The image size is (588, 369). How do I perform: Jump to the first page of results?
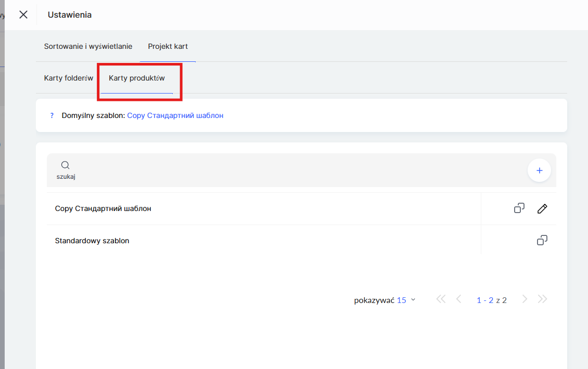click(x=441, y=299)
